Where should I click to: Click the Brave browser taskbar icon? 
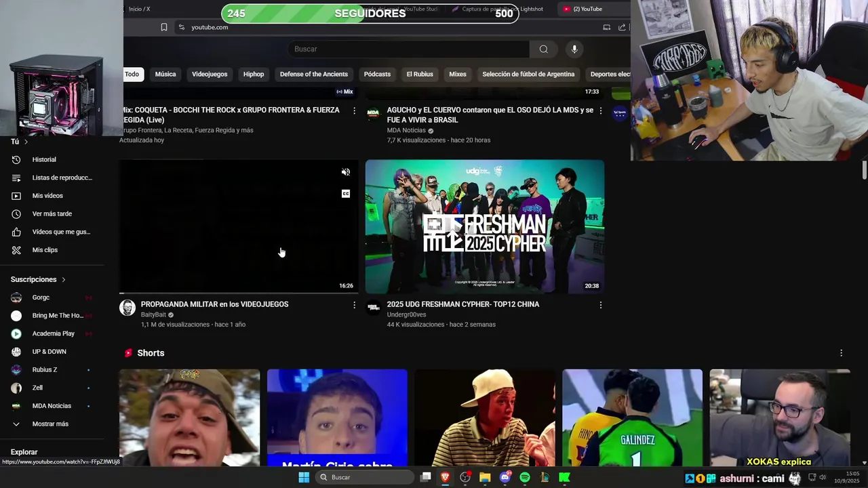(446, 477)
